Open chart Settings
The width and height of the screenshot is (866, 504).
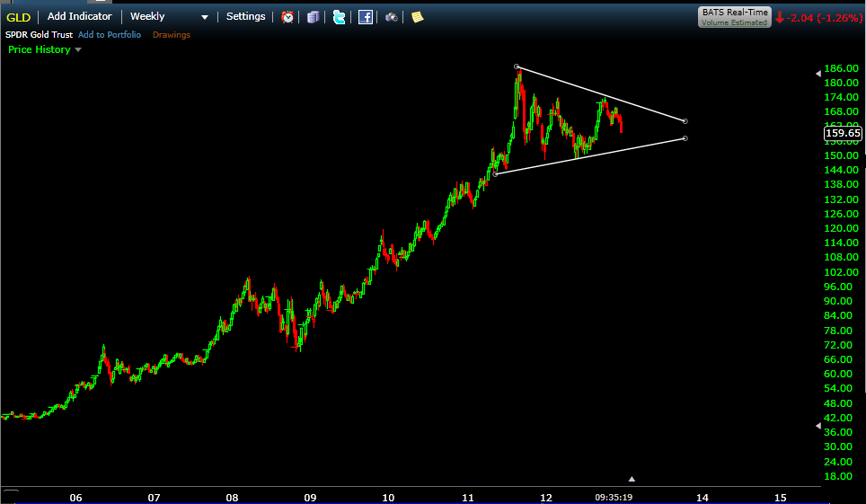(246, 16)
